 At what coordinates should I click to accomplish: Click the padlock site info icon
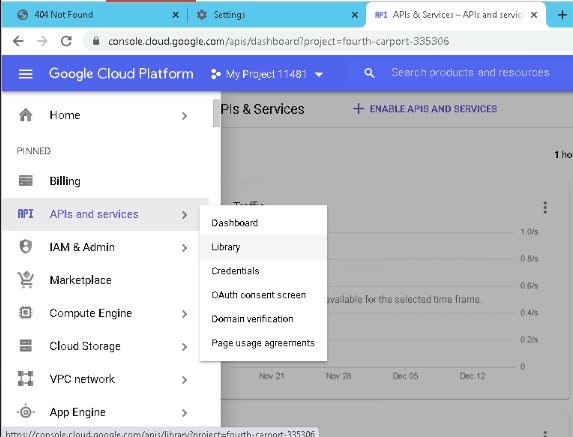point(96,41)
